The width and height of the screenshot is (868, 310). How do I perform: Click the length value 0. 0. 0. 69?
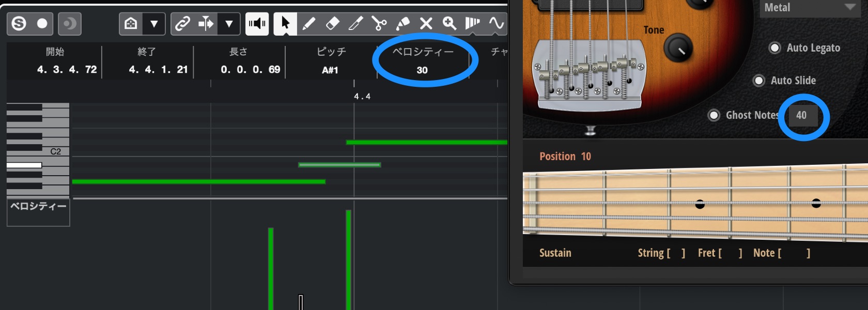(250, 69)
